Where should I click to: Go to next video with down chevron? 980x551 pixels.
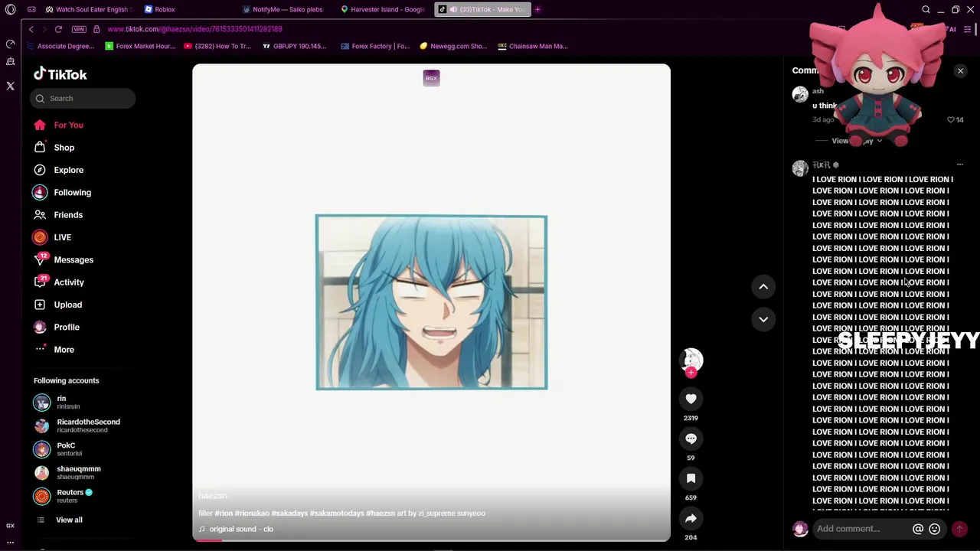pyautogui.click(x=763, y=319)
